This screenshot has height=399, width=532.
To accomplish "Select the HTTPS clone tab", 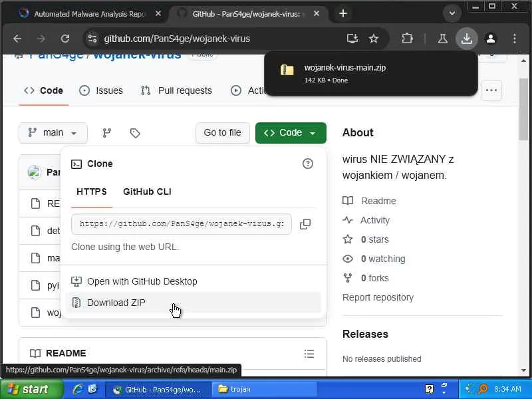I will [x=92, y=192].
